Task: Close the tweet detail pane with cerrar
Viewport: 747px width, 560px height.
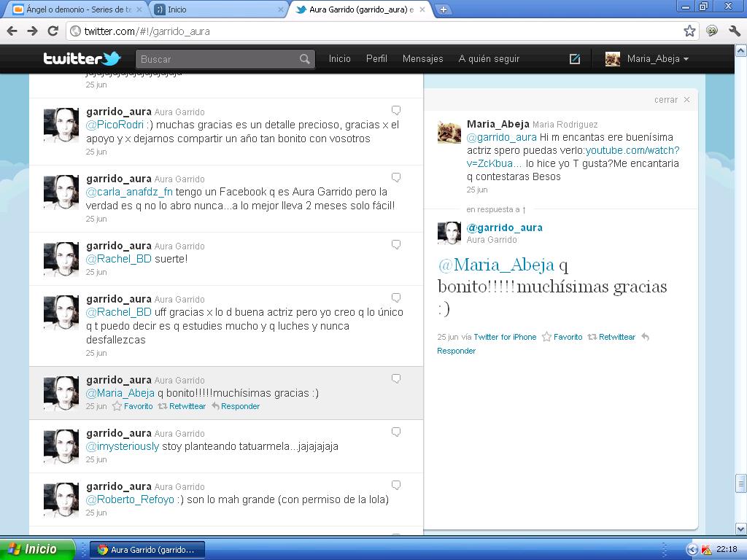Action: point(671,100)
